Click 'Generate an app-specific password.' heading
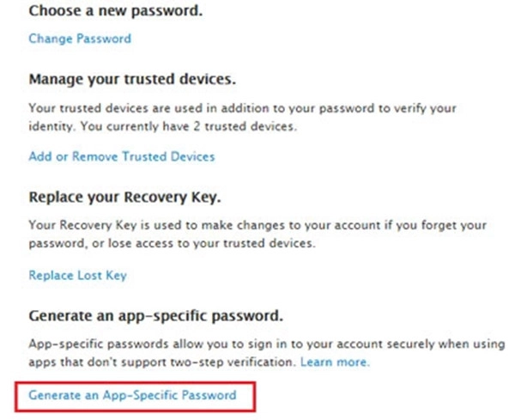 pos(155,315)
